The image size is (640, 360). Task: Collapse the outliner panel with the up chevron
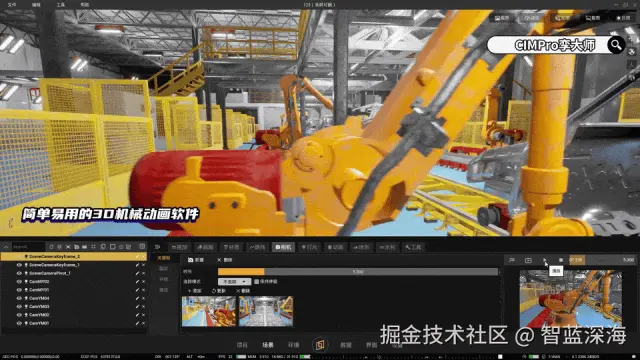coord(6,247)
